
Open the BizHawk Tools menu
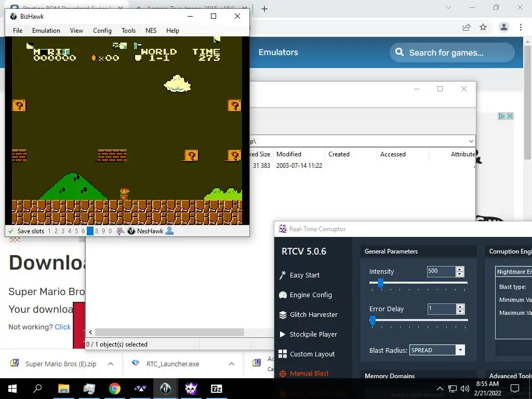click(129, 31)
